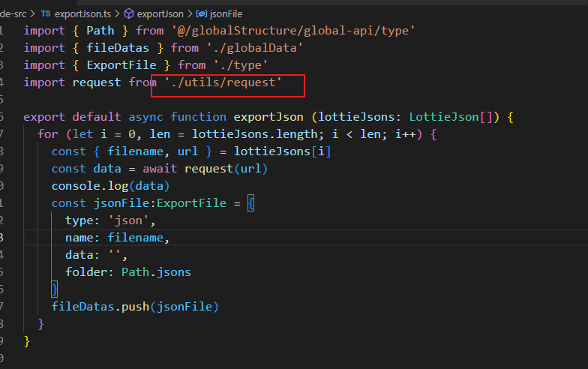Click lottieJsons[i] in destructuring line
This screenshot has width=588, height=369.
click(x=282, y=151)
